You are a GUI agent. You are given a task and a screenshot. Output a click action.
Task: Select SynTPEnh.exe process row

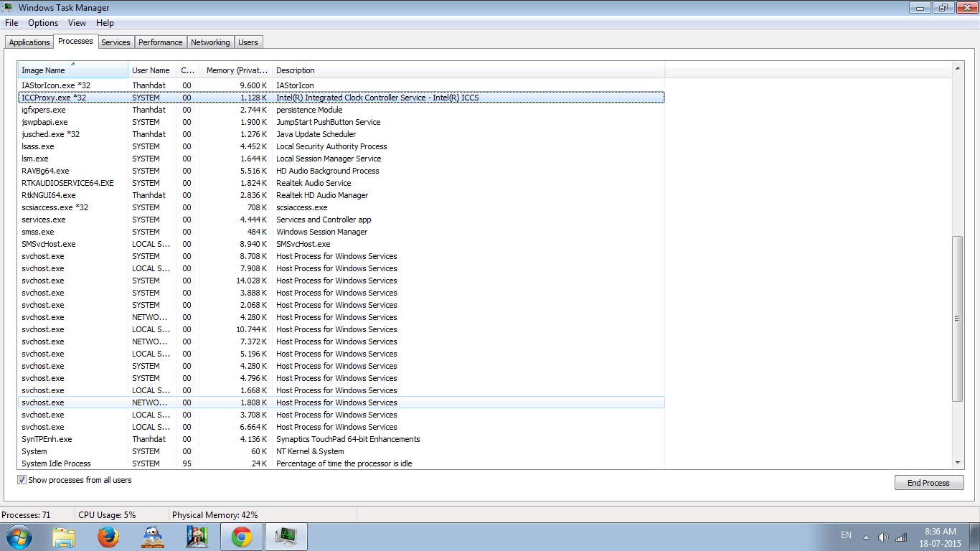[341, 439]
